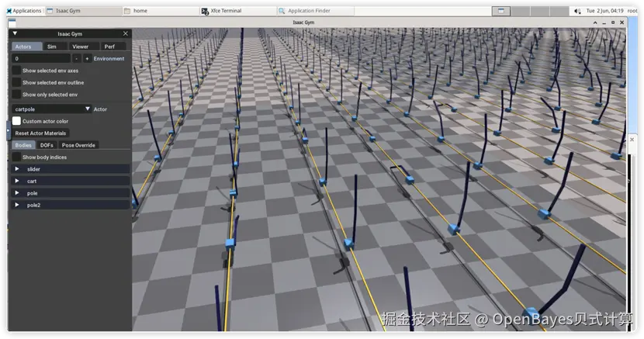Increase environment index with plus button
Image resolution: width=644 pixels, height=339 pixels.
[x=87, y=59]
